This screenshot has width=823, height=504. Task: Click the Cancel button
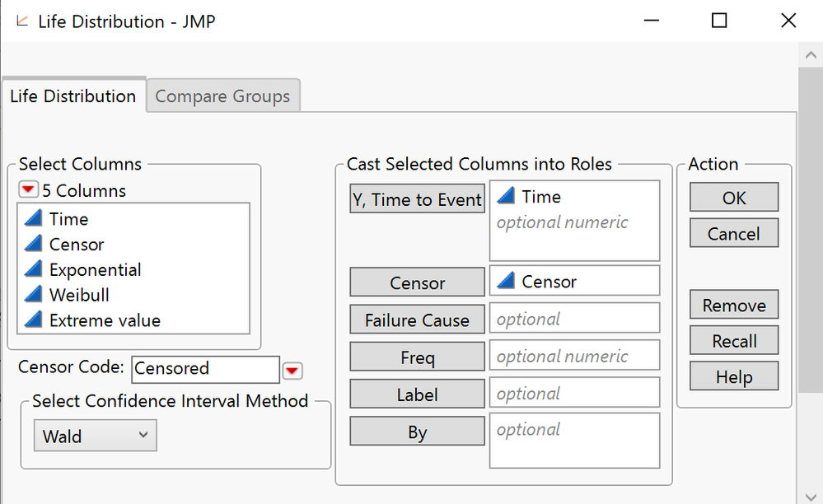tap(732, 233)
